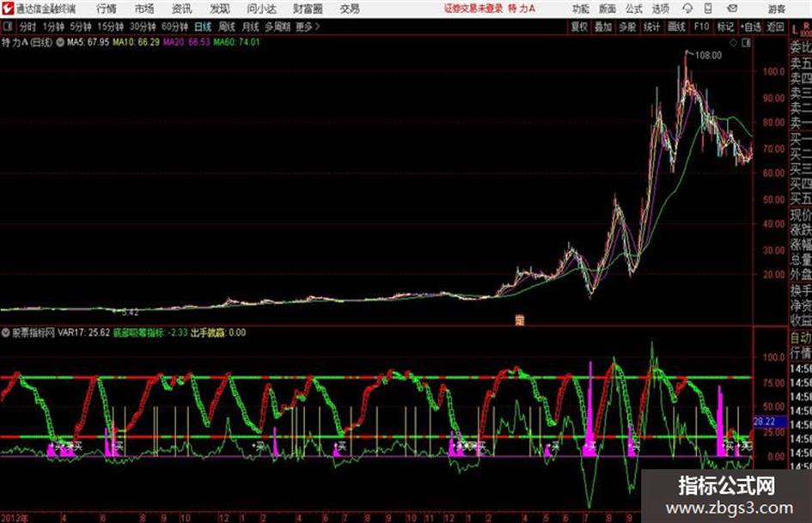Open the 交易 menu
This screenshot has height=523, width=812.
click(x=350, y=9)
